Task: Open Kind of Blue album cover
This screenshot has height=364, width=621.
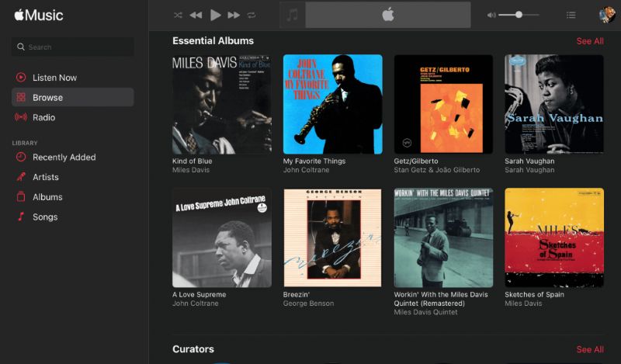Action: (x=222, y=104)
